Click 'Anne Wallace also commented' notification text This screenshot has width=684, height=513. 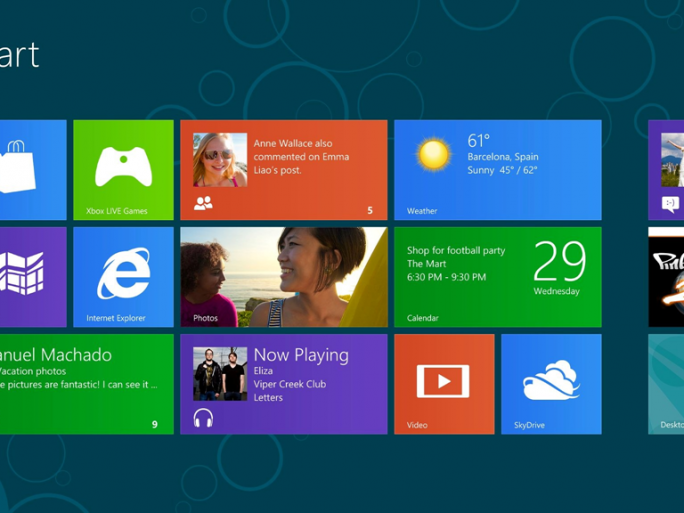tap(301, 157)
